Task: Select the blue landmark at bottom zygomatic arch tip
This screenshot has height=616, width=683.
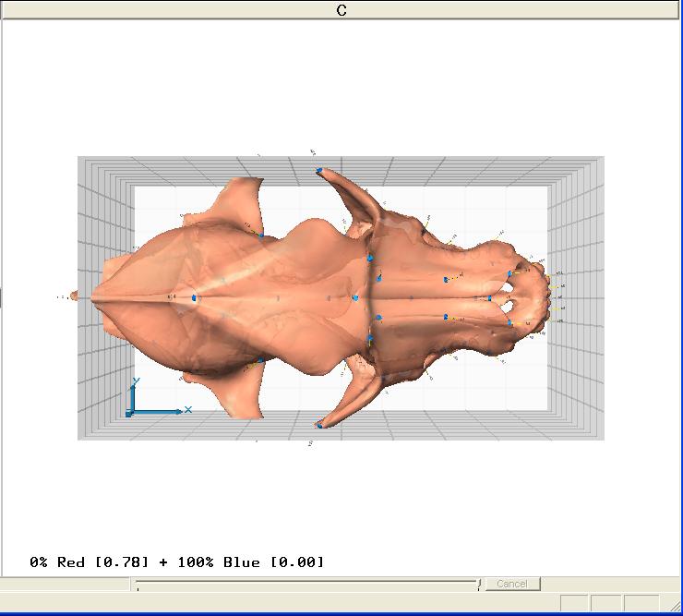Action: (x=319, y=425)
